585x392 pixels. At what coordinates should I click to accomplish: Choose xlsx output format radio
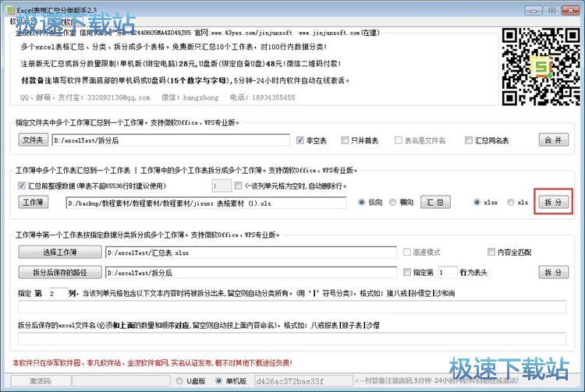tap(477, 203)
